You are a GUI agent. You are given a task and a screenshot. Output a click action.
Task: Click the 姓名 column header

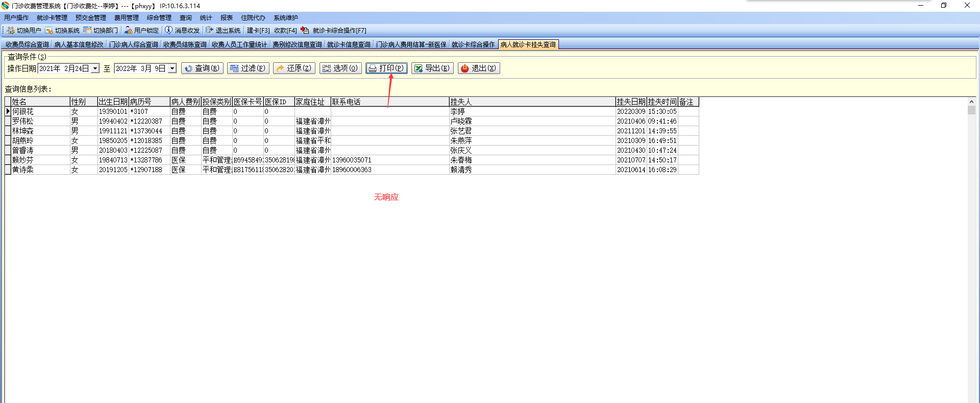pyautogui.click(x=40, y=102)
